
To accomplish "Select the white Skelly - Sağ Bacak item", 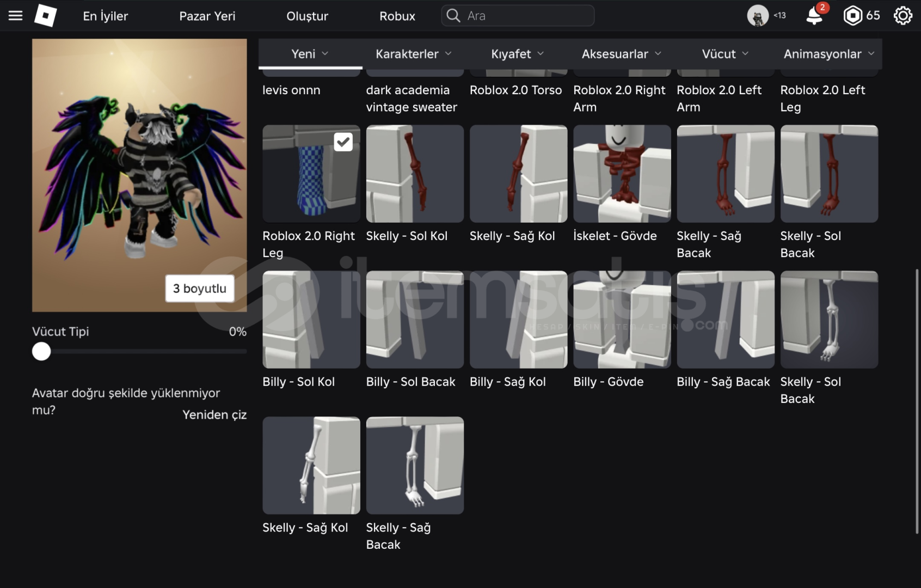I will (x=415, y=465).
